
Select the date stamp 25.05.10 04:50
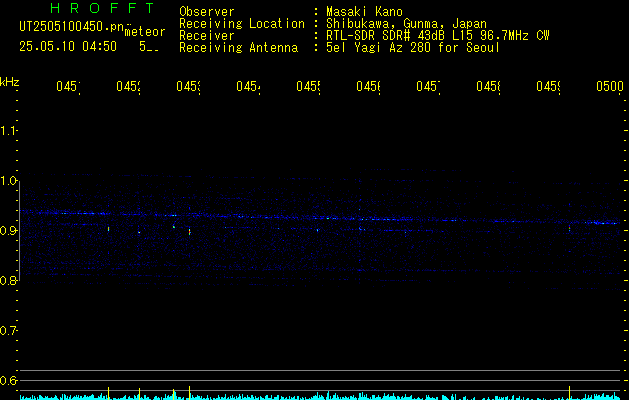point(68,47)
